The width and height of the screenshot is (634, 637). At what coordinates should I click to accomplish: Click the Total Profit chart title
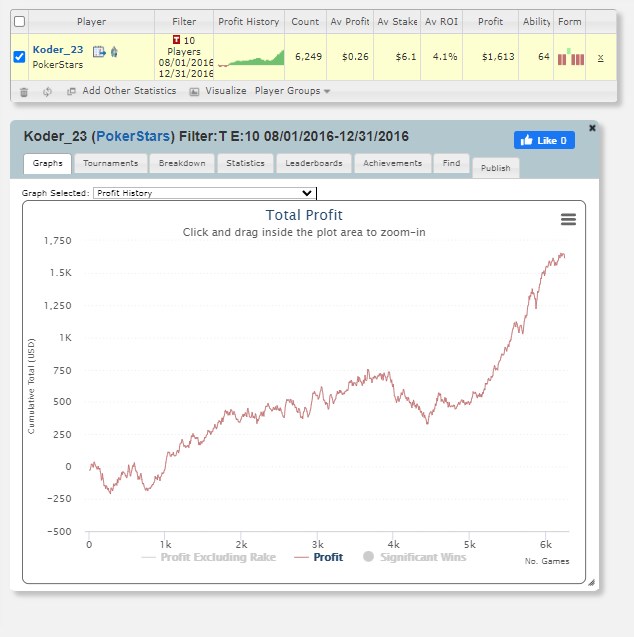click(304, 215)
